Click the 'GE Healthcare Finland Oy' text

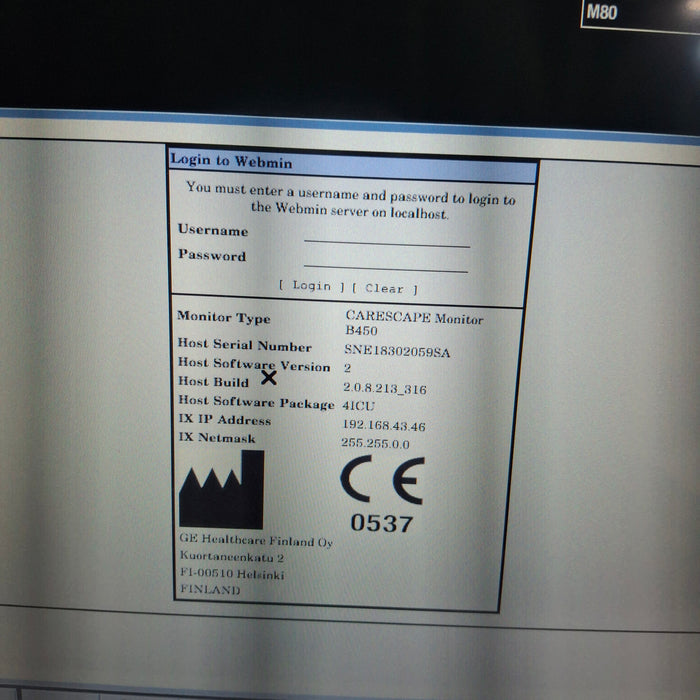(x=256, y=540)
